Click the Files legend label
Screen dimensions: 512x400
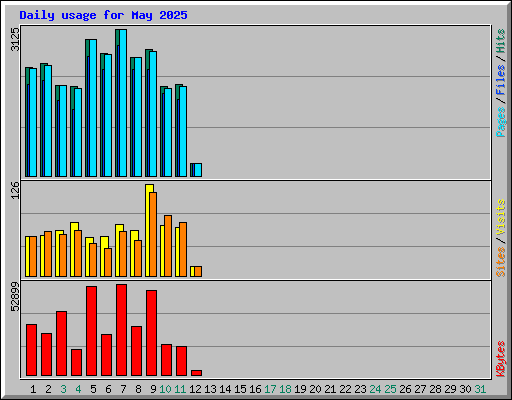point(501,79)
